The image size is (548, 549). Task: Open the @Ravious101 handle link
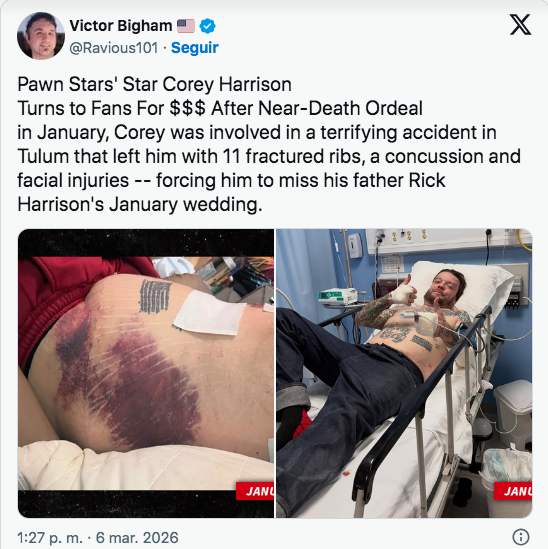(114, 48)
